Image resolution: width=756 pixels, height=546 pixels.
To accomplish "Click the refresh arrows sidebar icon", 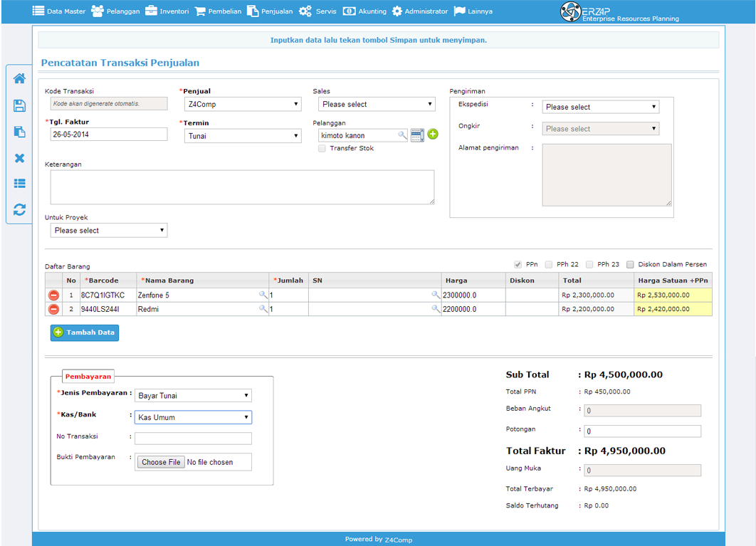I will pos(19,209).
